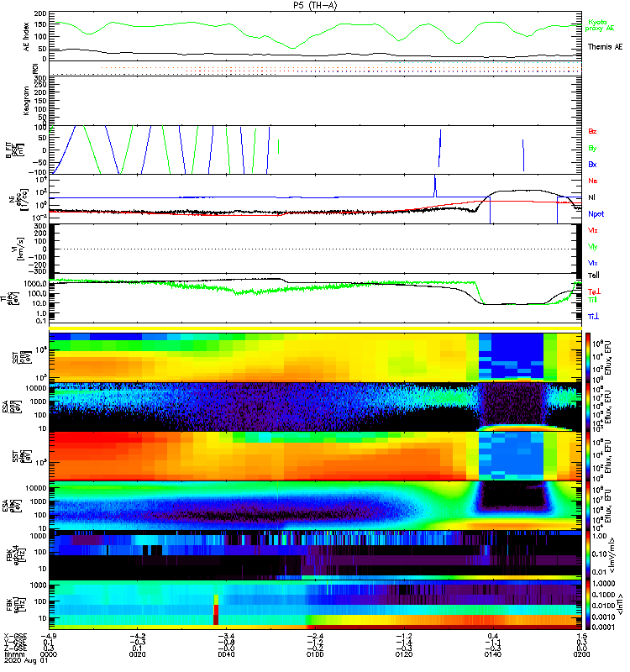
Task: Click the X-GSE value "-4.9"
Action: [x=49, y=637]
